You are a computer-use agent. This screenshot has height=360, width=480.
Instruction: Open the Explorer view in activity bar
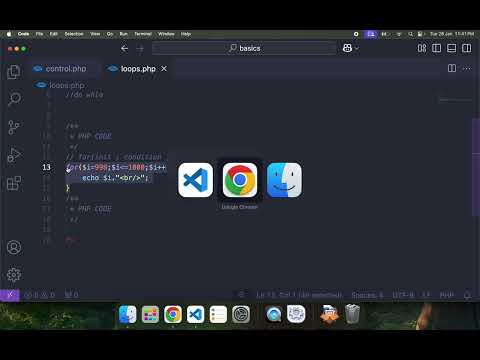[14, 72]
